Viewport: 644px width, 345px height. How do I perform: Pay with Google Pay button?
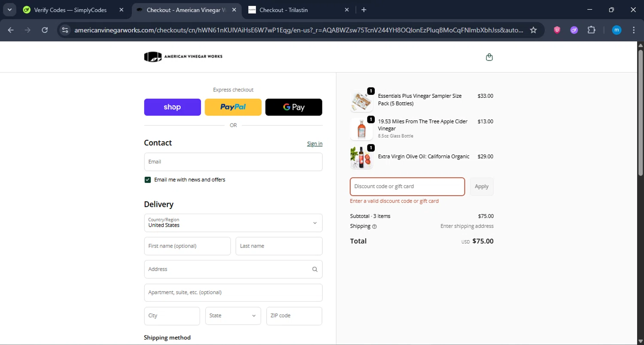tap(294, 107)
